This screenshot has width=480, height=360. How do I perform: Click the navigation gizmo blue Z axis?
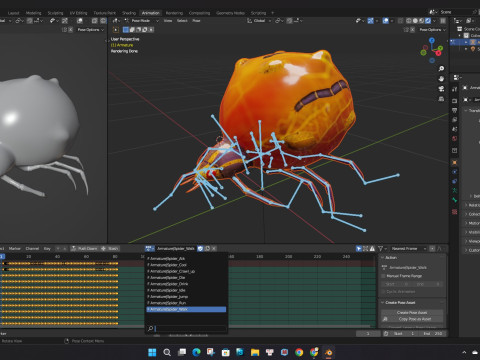tap(432, 40)
